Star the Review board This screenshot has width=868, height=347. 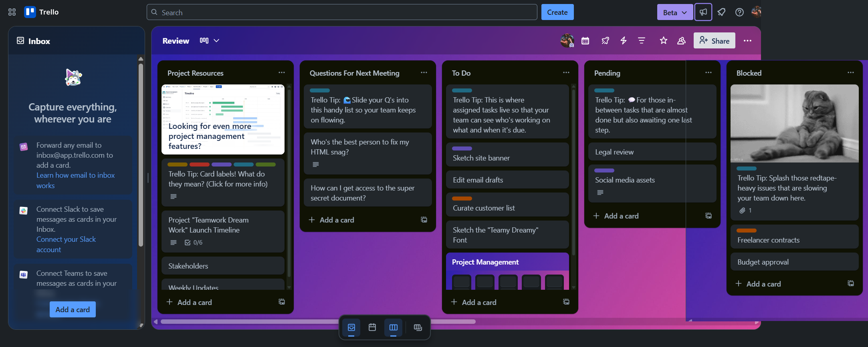(664, 41)
